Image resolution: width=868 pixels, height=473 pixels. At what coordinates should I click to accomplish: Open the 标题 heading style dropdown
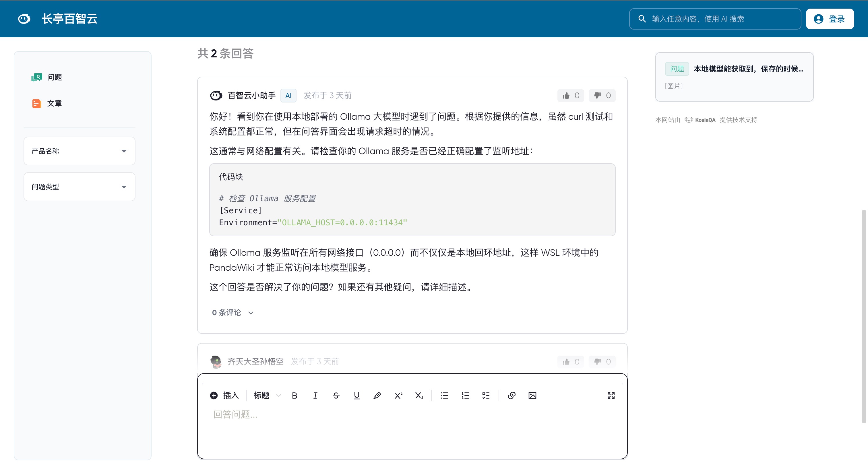click(x=266, y=396)
